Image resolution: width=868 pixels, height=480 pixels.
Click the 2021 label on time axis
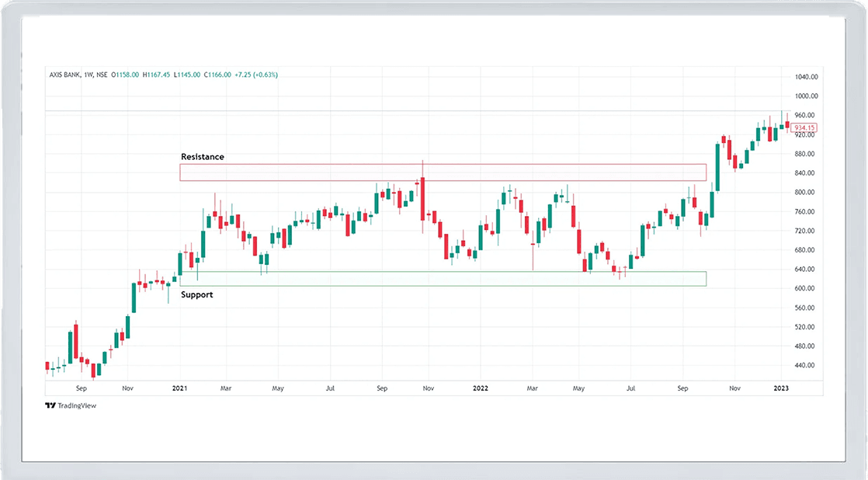[179, 386]
